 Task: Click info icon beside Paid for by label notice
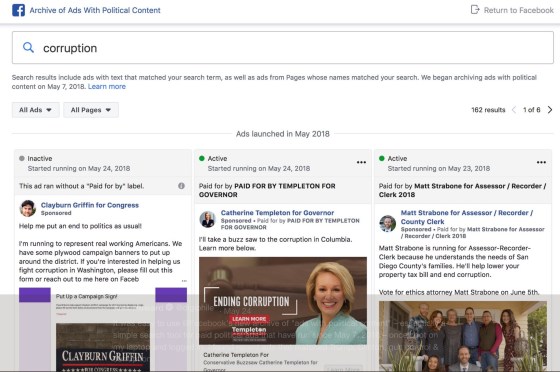click(181, 186)
